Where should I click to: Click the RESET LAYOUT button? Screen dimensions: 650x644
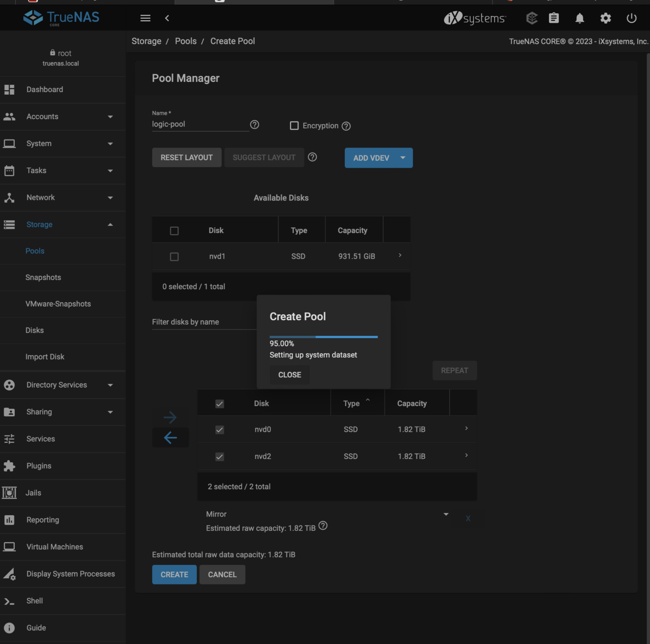186,157
